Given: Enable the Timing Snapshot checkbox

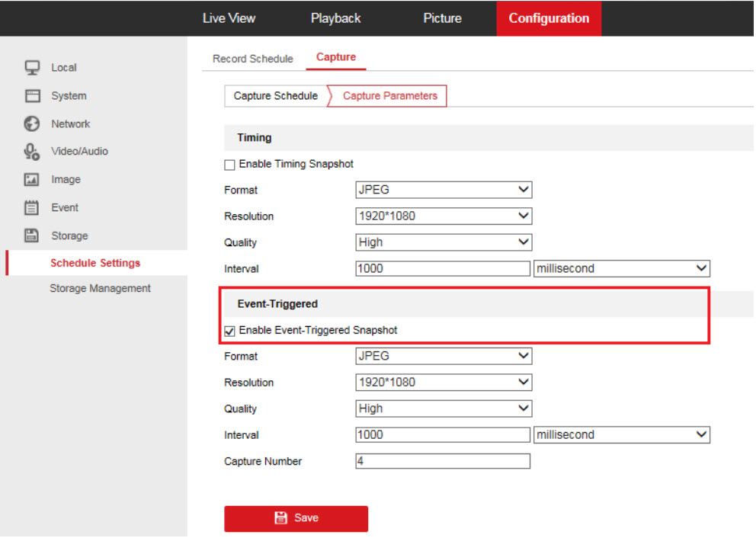Looking at the screenshot, I should point(229,165).
